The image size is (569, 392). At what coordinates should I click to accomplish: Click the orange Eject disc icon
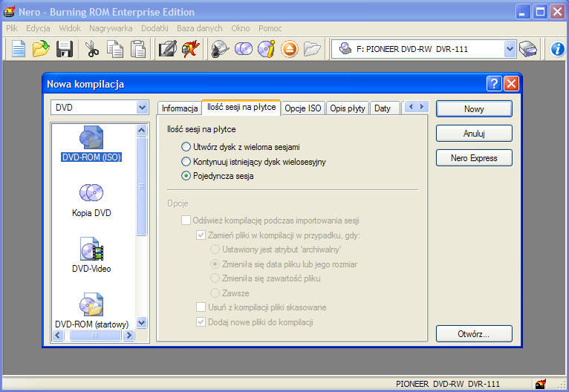click(290, 49)
